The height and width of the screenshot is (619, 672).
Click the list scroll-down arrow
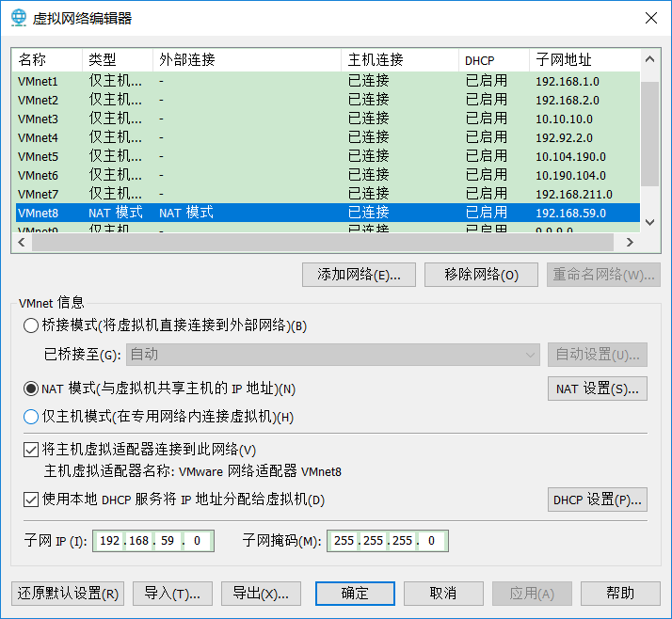click(649, 222)
